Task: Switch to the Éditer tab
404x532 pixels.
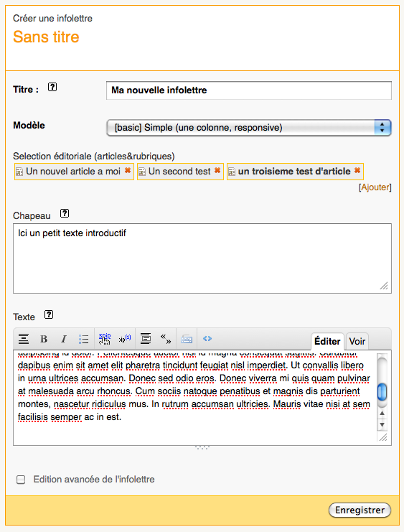Action: [327, 341]
